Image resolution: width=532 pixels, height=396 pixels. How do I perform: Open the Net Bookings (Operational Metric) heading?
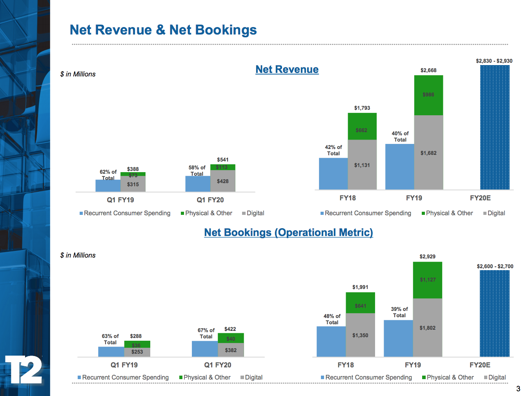tap(289, 232)
